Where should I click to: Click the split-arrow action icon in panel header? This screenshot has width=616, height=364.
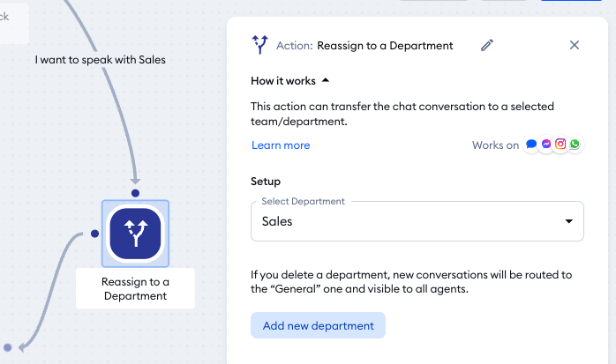259,45
